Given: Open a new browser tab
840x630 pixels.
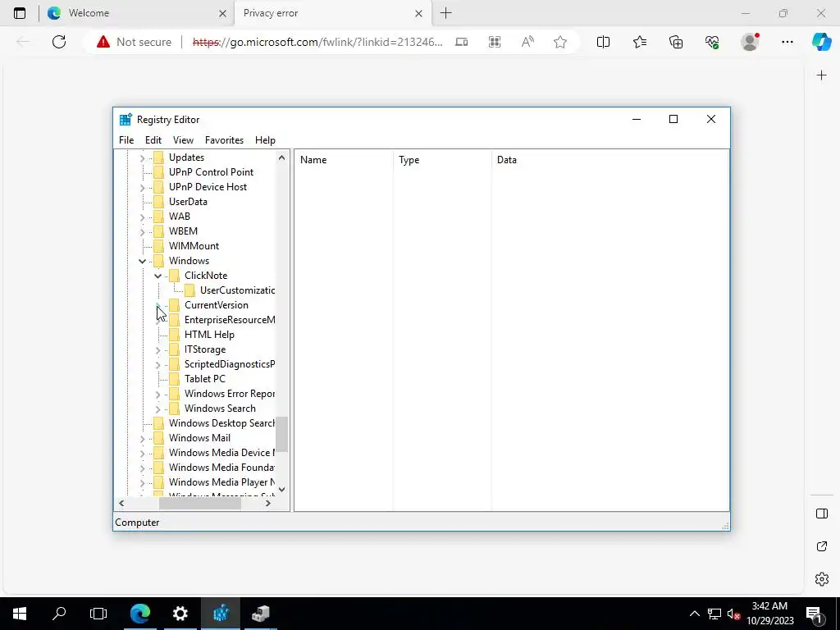Looking at the screenshot, I should click(445, 13).
